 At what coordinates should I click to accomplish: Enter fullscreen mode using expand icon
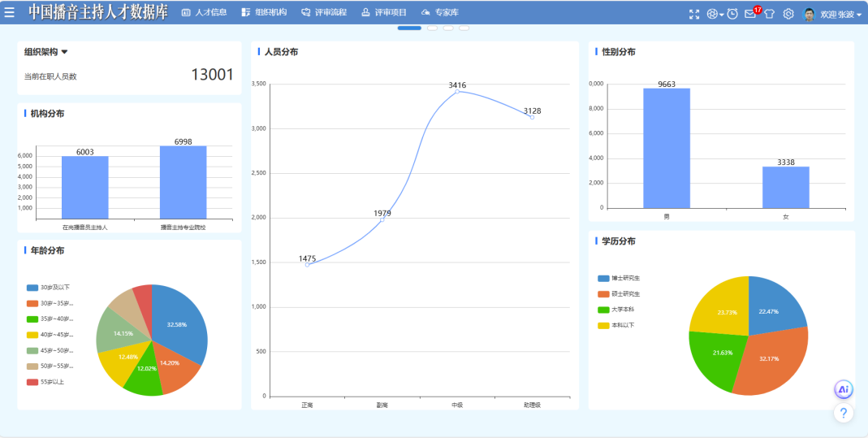(693, 14)
